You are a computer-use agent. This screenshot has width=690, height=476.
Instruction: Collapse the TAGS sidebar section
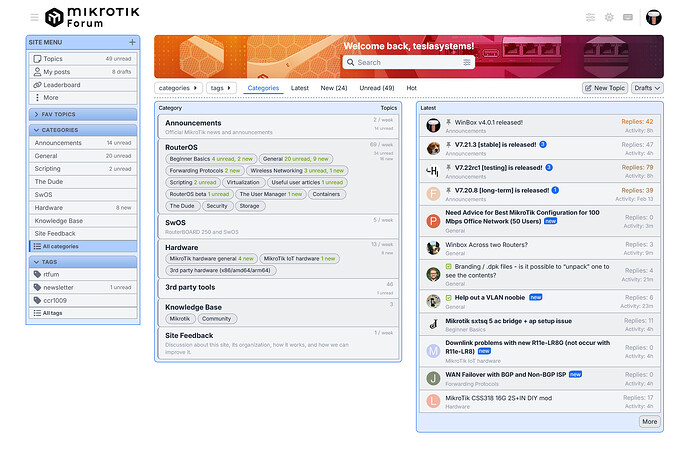83,262
